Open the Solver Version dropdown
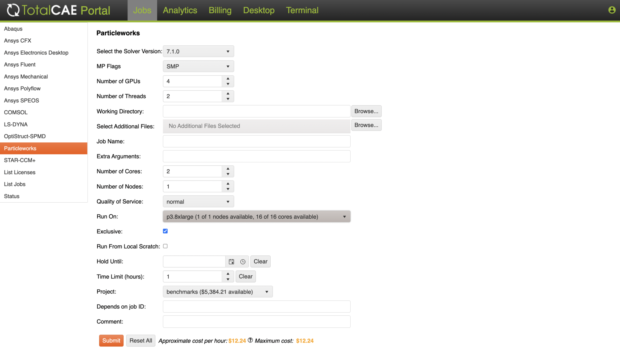This screenshot has width=620, height=364. click(198, 51)
